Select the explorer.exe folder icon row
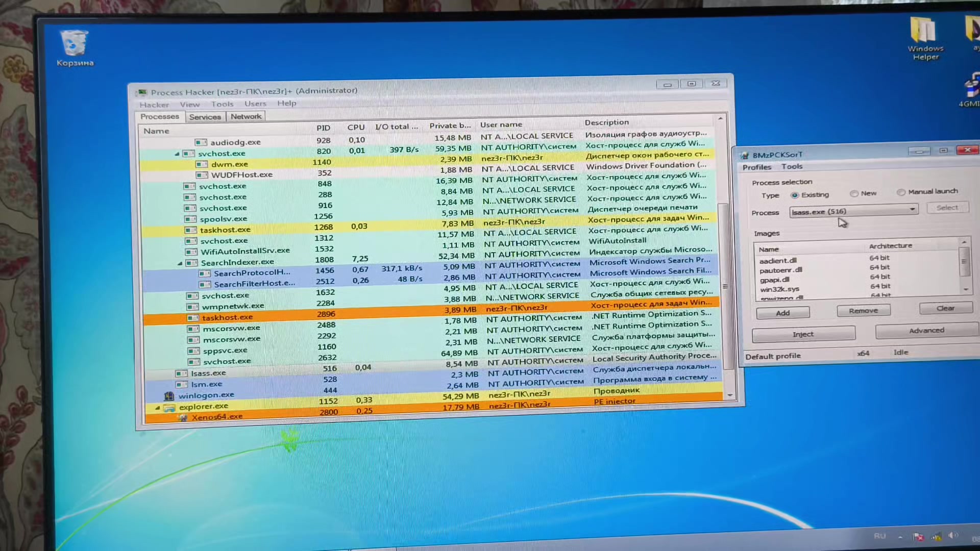The image size is (980, 551). tap(433, 406)
